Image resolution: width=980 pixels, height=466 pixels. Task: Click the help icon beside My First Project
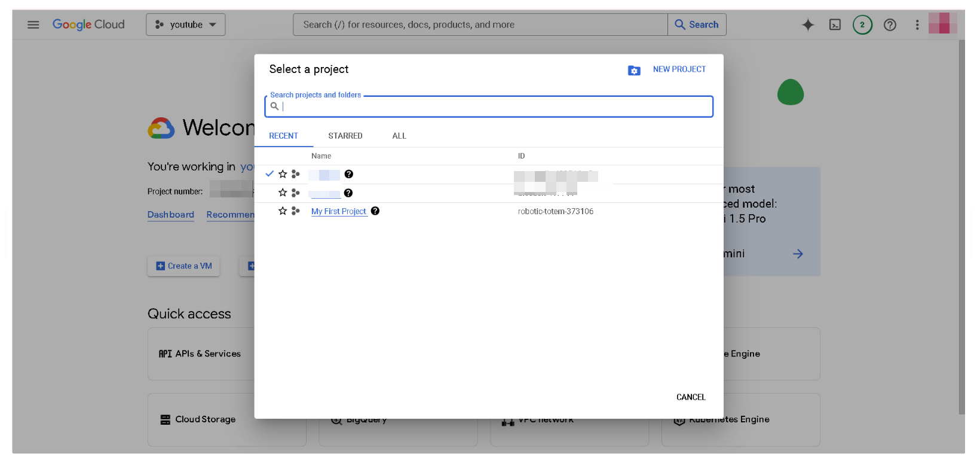point(375,211)
